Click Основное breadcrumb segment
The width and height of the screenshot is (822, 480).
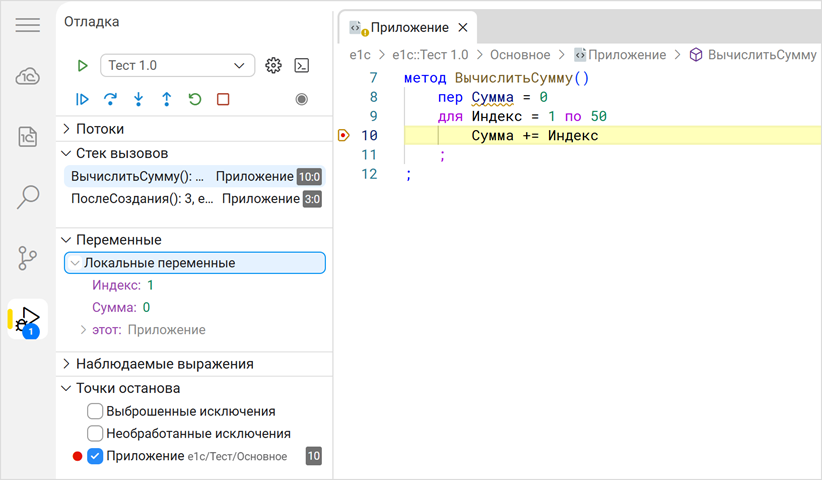(x=520, y=54)
